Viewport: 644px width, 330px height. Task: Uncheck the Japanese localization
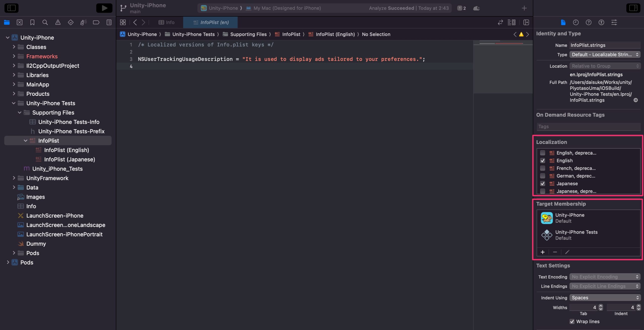[x=543, y=183]
